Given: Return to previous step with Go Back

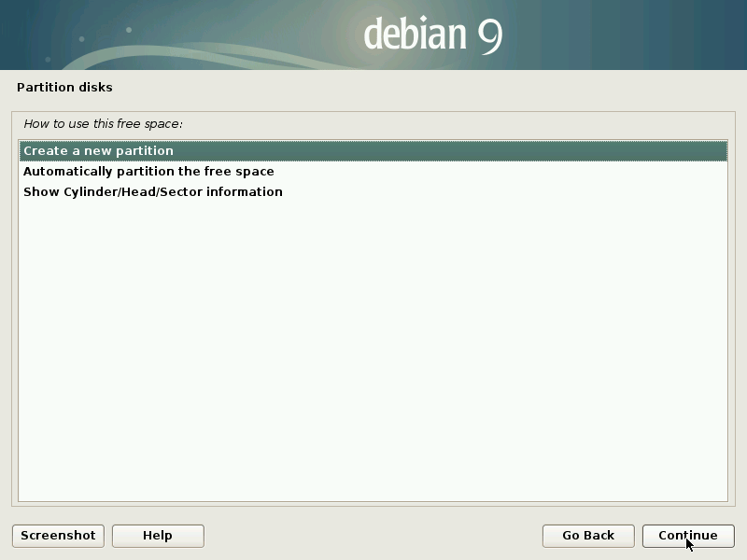Looking at the screenshot, I should [x=588, y=536].
